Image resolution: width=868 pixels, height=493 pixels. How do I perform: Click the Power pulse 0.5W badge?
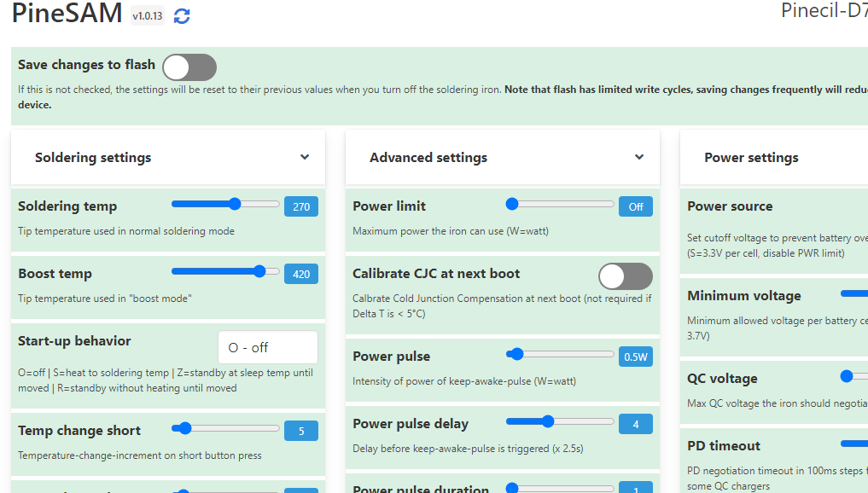[x=635, y=356]
